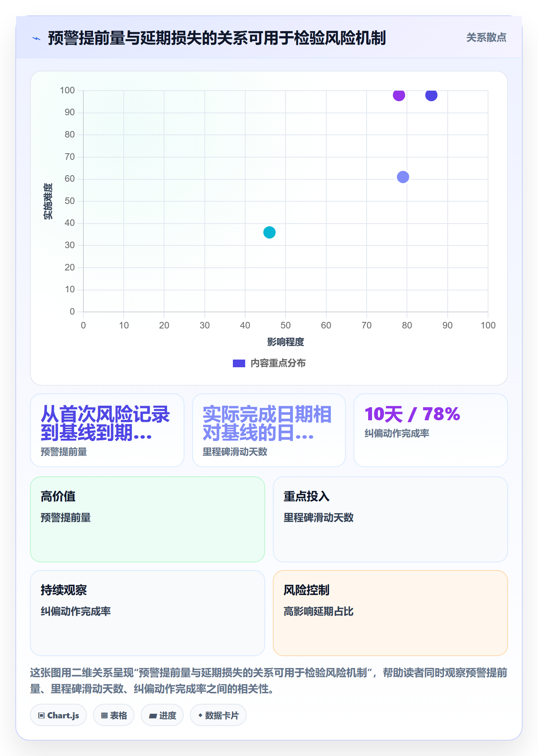The width and height of the screenshot is (538, 756).
Task: Click the grid icon in 表格 tag
Action: coord(105,716)
